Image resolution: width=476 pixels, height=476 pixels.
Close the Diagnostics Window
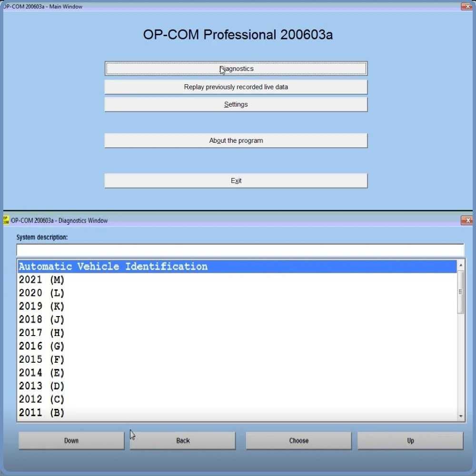[466, 220]
